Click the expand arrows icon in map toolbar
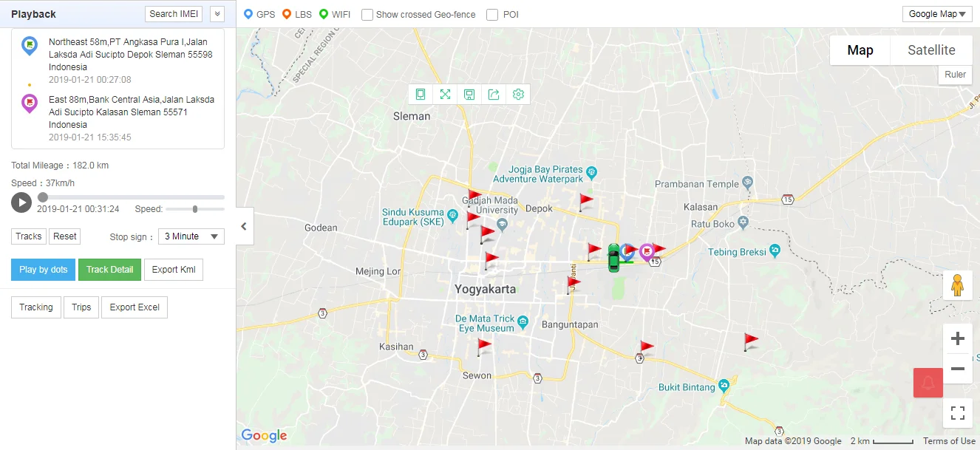980x450 pixels. pos(445,94)
